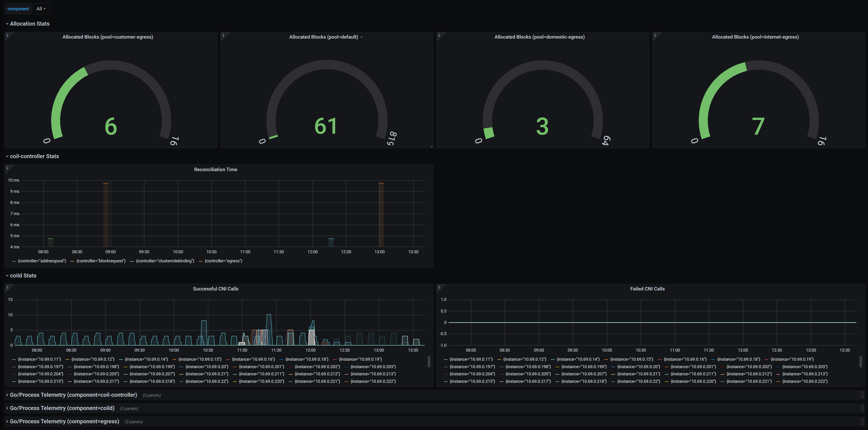Expand Go/Process Telemetry component=coild row
The height and width of the screenshot is (430, 868).
pos(62,408)
